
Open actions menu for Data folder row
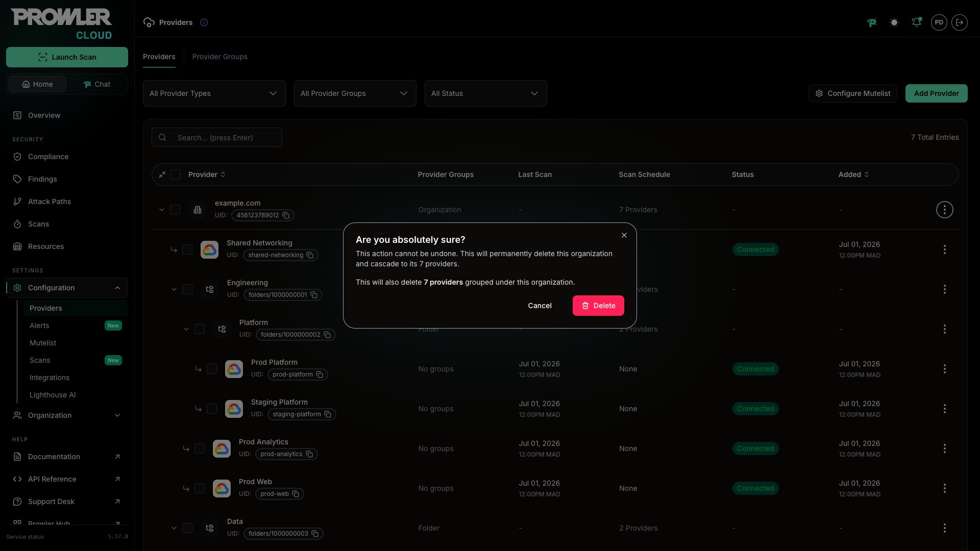click(x=945, y=528)
